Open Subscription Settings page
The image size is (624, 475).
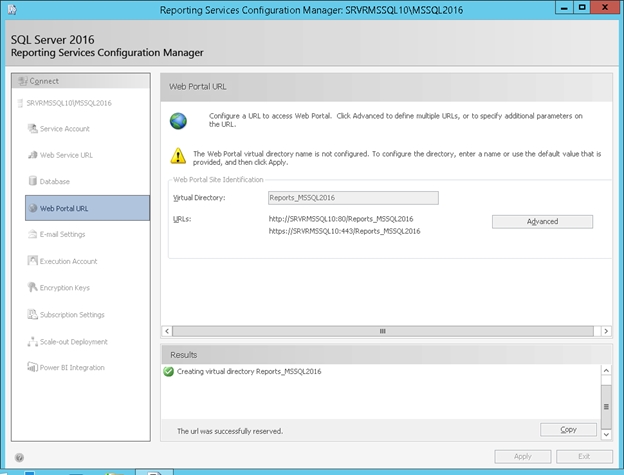click(72, 315)
